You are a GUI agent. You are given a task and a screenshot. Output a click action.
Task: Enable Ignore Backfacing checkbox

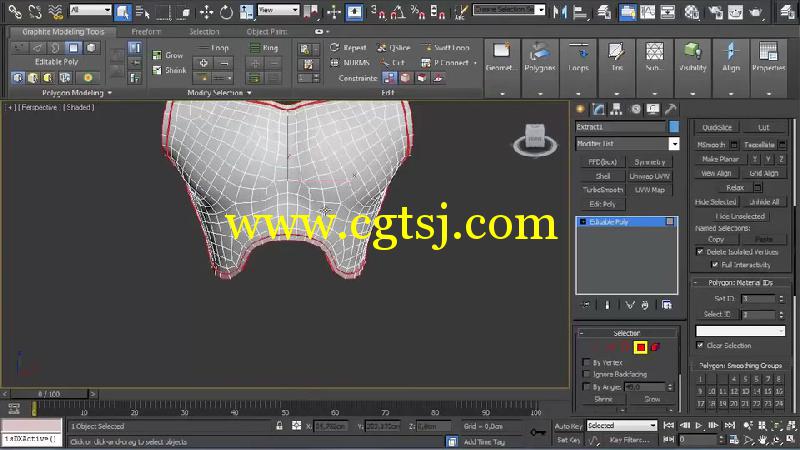tap(586, 374)
